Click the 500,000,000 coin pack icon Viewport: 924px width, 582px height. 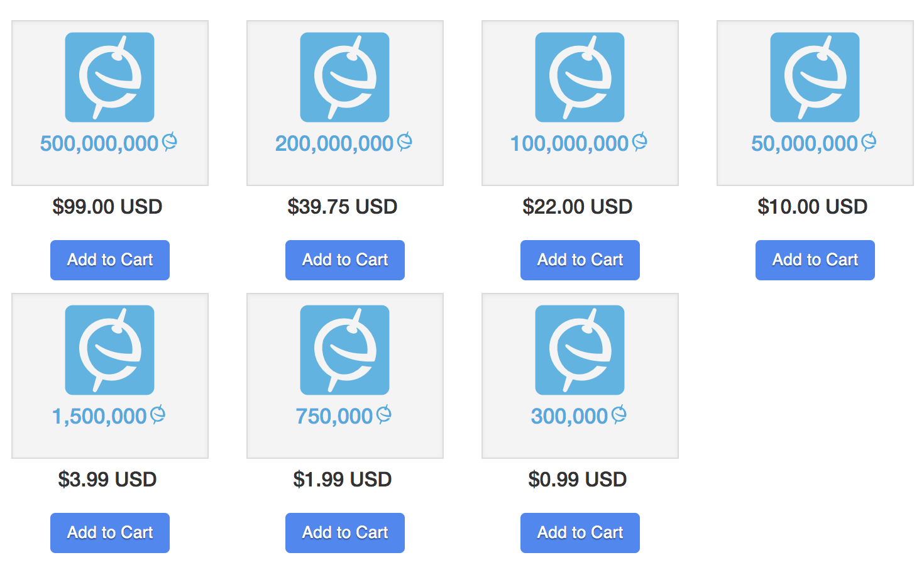point(110,77)
